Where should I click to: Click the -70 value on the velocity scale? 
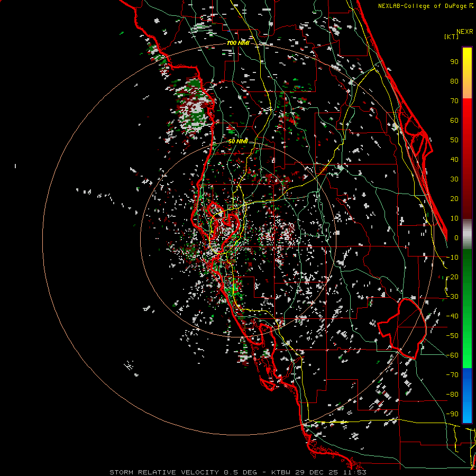[452, 375]
